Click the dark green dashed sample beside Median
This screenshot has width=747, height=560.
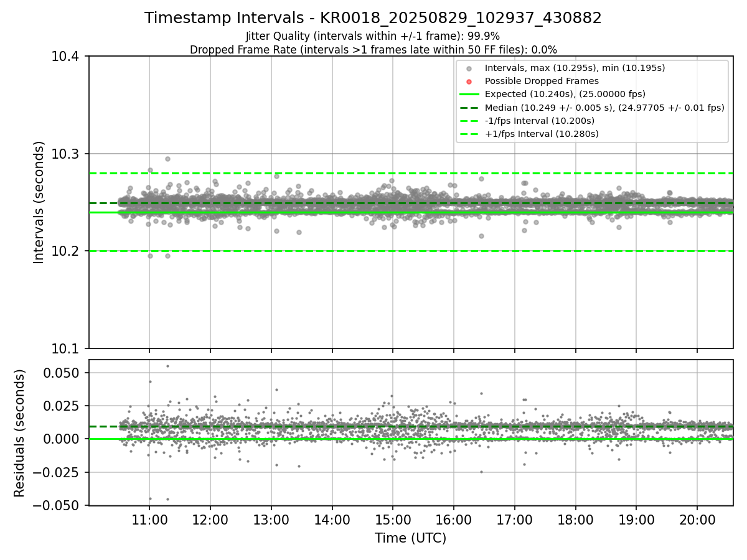(469, 108)
